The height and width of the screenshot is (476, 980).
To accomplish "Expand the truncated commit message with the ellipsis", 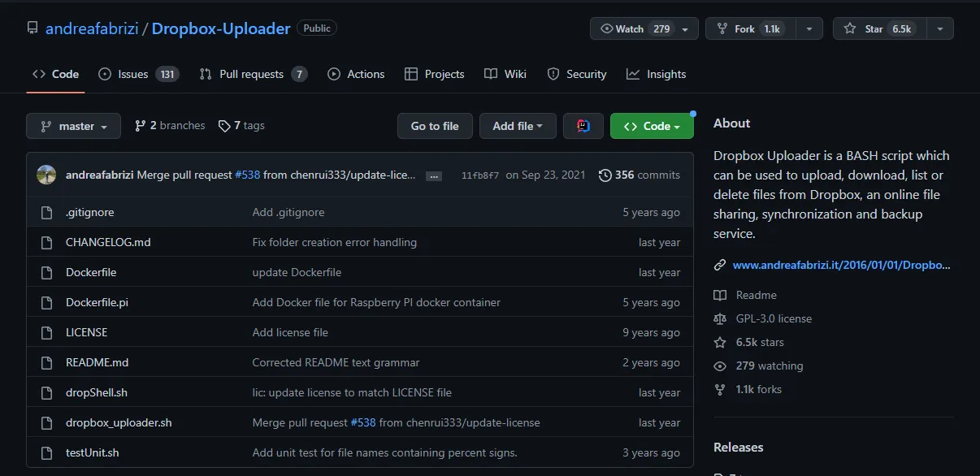I will click(434, 175).
